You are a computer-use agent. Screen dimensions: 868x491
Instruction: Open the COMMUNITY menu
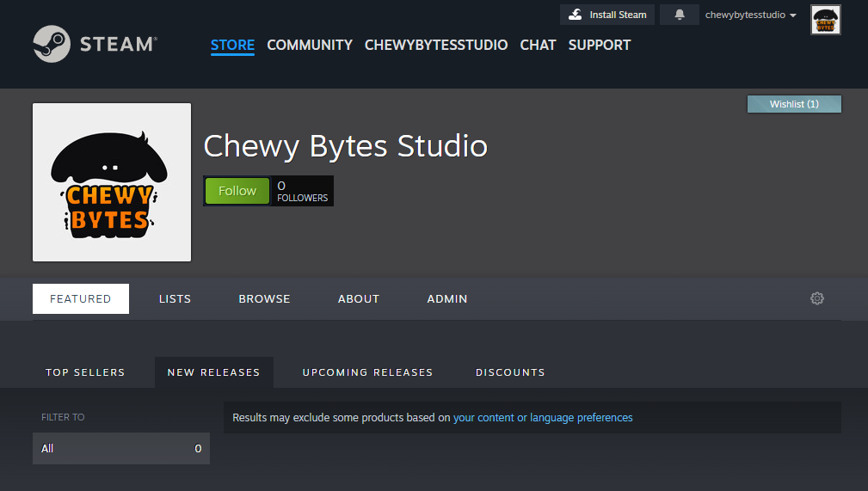click(x=310, y=45)
